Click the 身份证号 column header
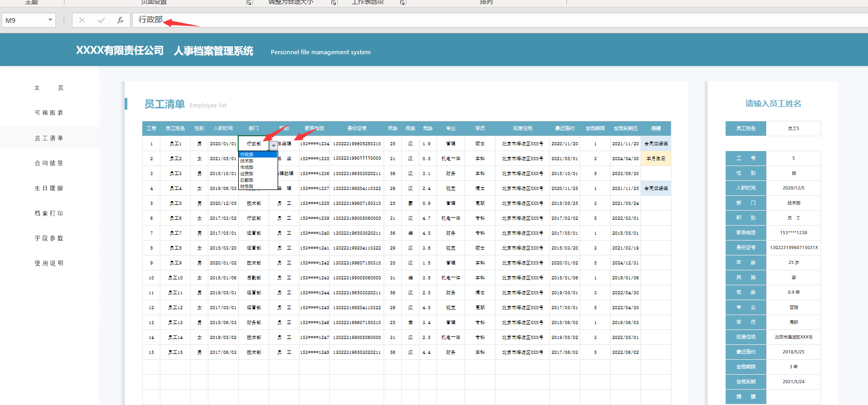Screen dimensions: 868x405 click(357, 128)
